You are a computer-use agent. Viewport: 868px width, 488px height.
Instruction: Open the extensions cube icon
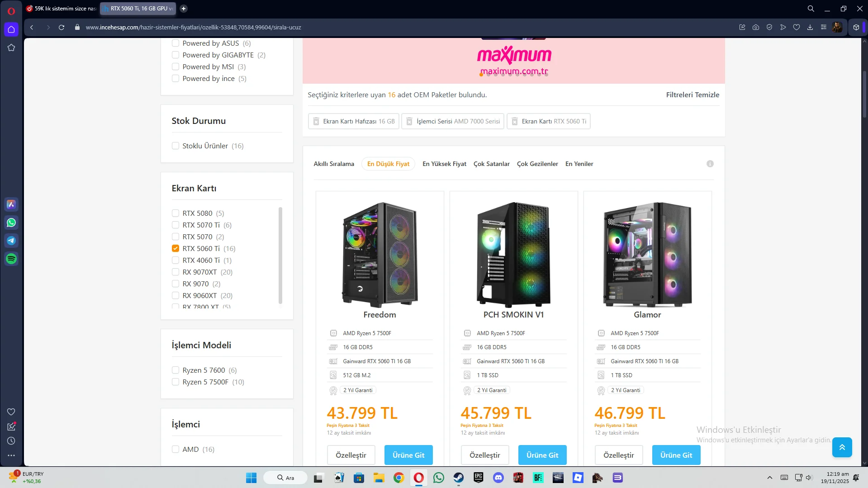click(856, 27)
